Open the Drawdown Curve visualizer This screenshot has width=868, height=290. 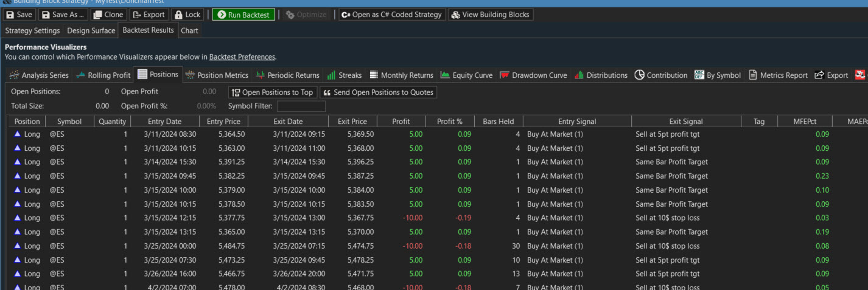pos(533,75)
